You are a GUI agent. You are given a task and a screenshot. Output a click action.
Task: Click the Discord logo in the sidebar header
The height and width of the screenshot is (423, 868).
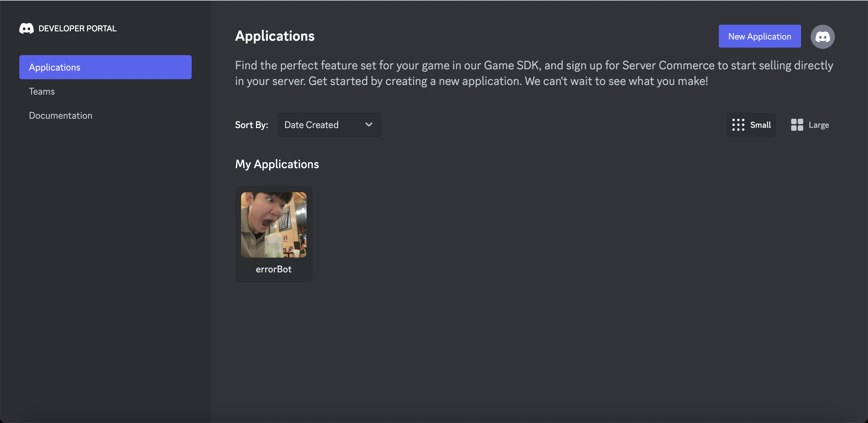tap(26, 29)
